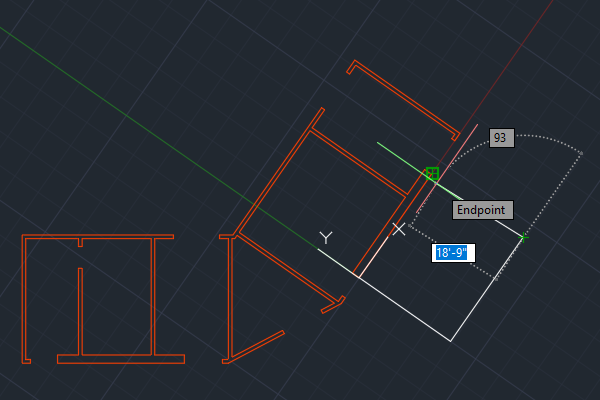The width and height of the screenshot is (600, 400).
Task: Click the green plus tracking point marker
Action: pyautogui.click(x=523, y=238)
